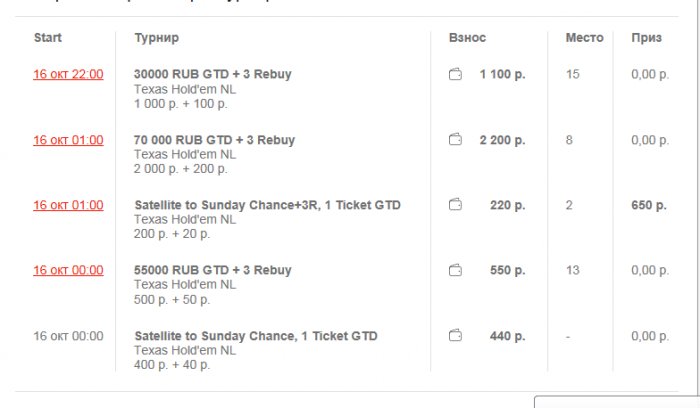Click the Место column header
The width and height of the screenshot is (700, 408).
584,38
